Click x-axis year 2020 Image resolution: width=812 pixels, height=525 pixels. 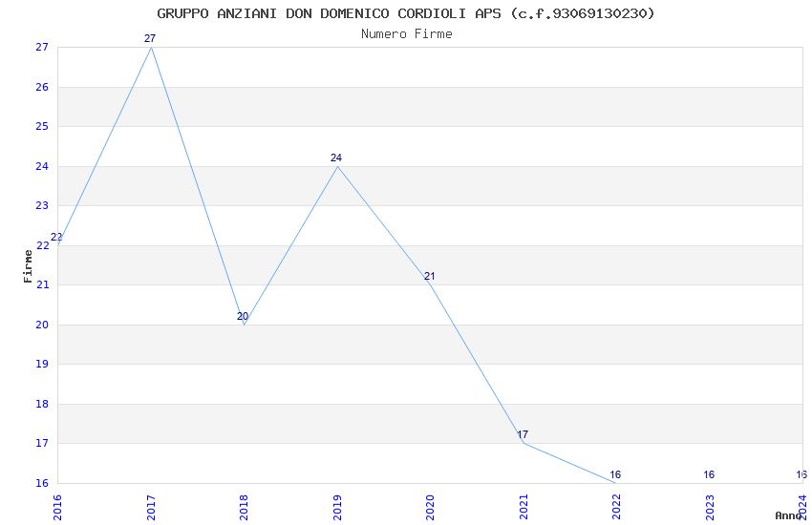click(x=430, y=508)
